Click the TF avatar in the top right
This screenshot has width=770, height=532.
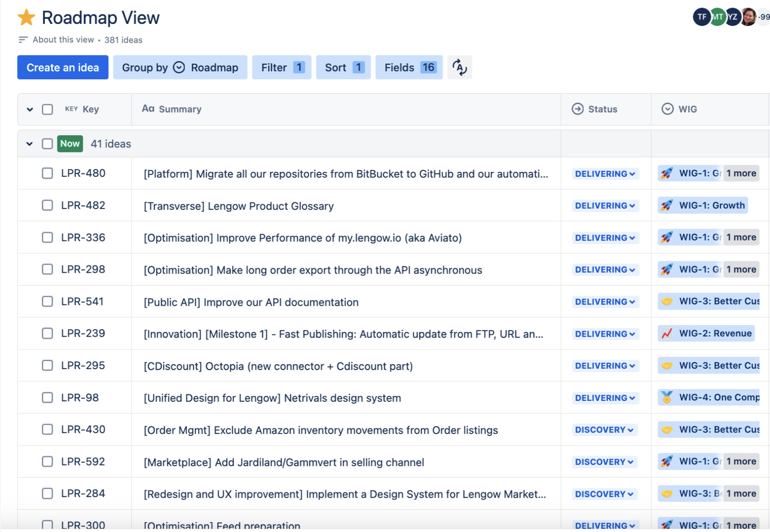click(701, 17)
